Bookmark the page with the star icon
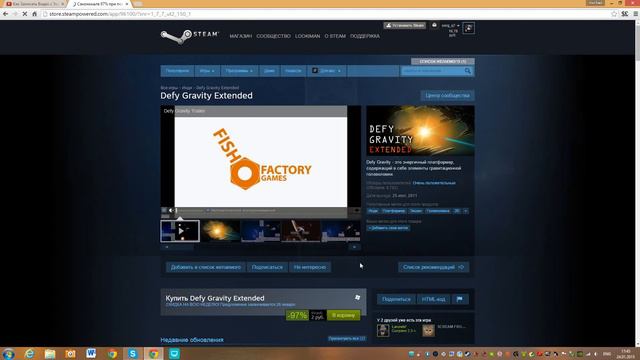 [x=614, y=14]
